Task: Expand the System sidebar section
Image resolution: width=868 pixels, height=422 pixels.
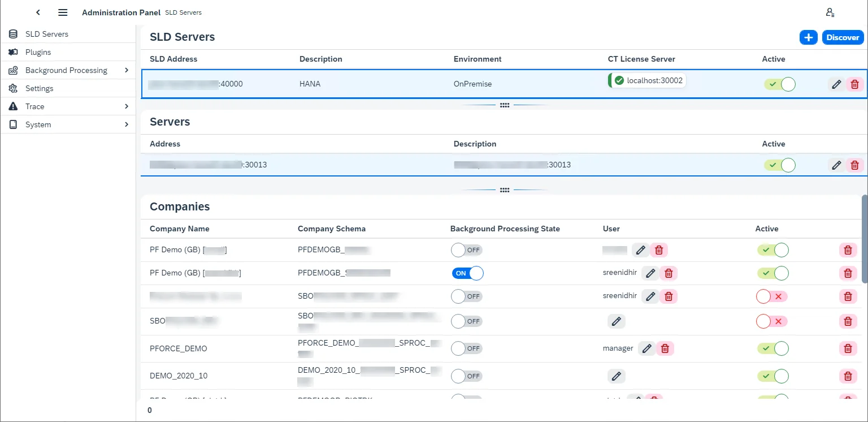Action: coord(37,124)
